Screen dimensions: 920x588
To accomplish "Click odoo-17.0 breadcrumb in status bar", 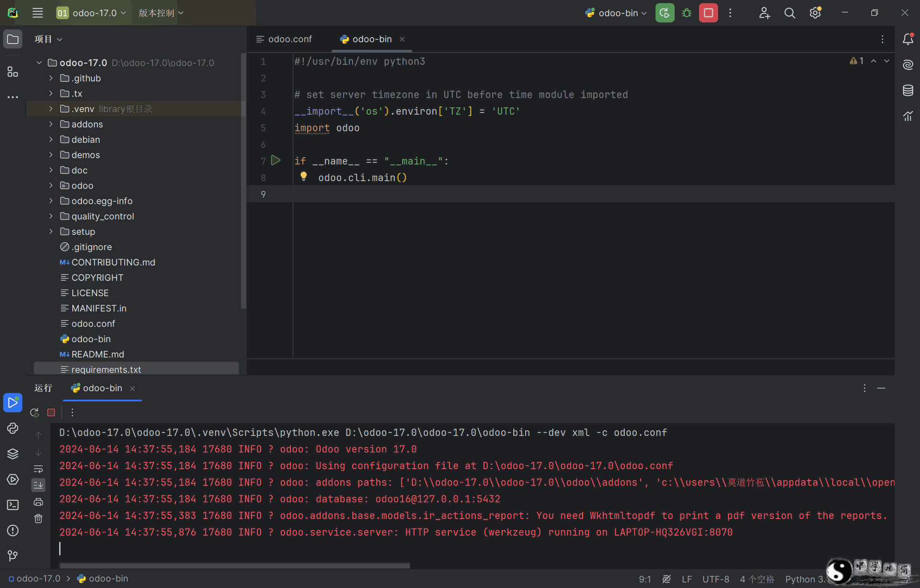I will pos(34,579).
